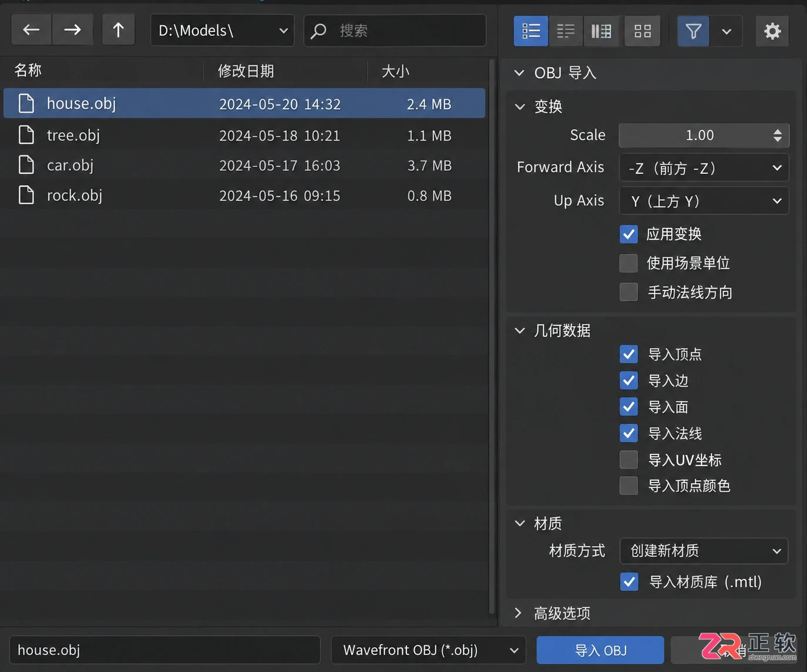Open the Wavefront OBJ file type dropdown
The width and height of the screenshot is (807, 672).
pyautogui.click(x=429, y=650)
